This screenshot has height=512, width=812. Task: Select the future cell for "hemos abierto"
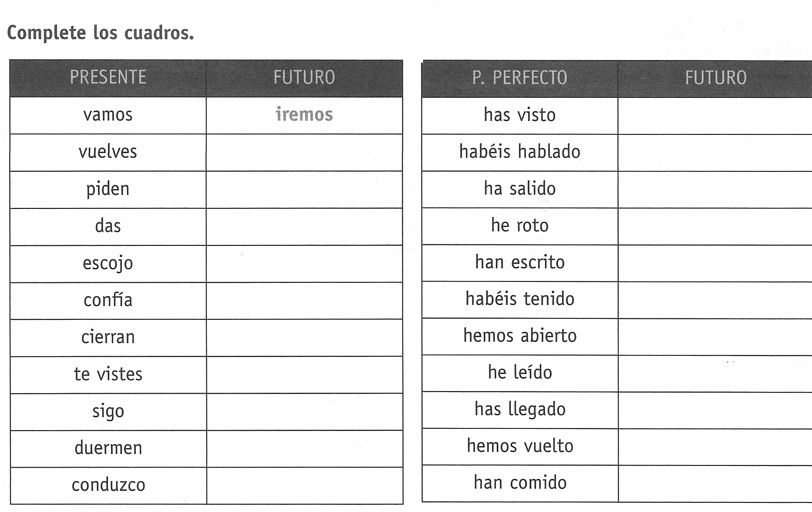click(715, 337)
